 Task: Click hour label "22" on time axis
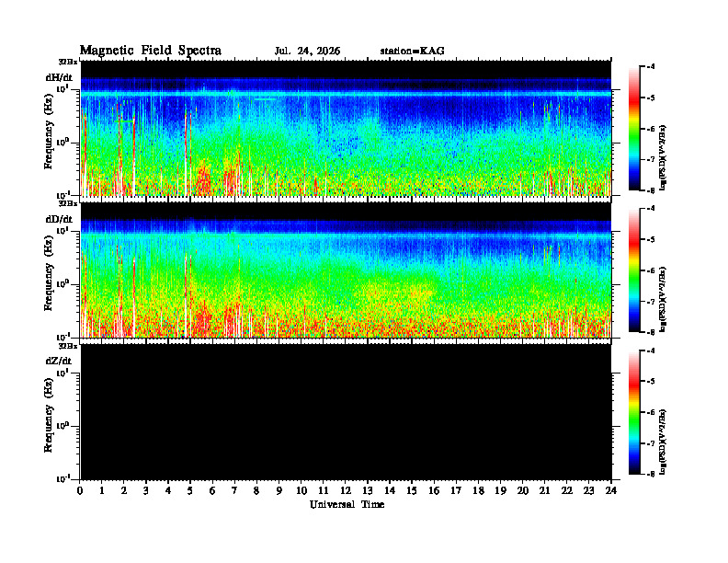[567, 491]
